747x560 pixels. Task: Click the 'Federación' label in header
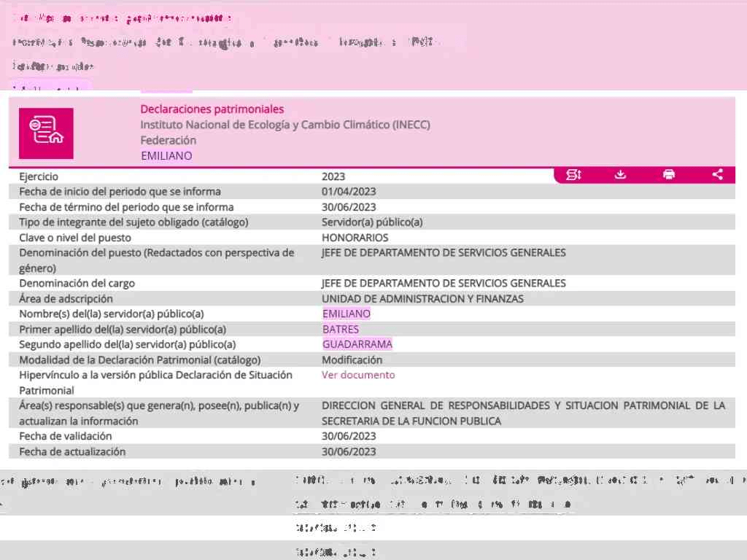169,140
